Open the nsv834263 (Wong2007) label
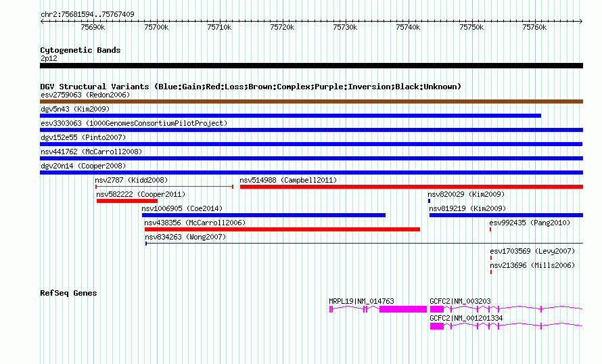The image size is (602, 364). [x=185, y=237]
